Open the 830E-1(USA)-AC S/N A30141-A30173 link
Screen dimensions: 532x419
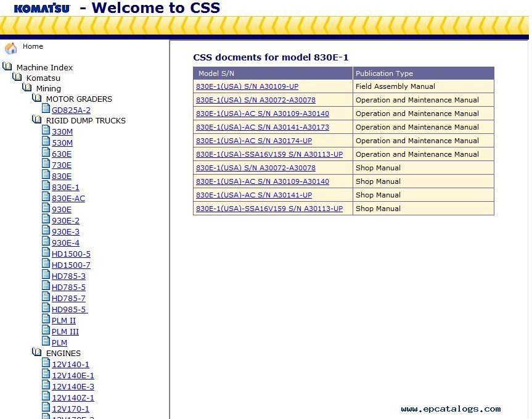point(263,127)
